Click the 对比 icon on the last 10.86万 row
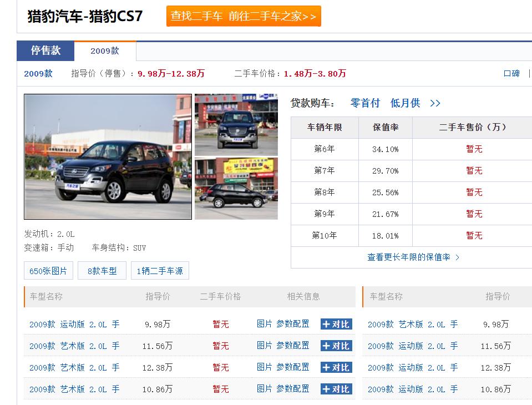The height and width of the screenshot is (405, 532). tap(336, 388)
